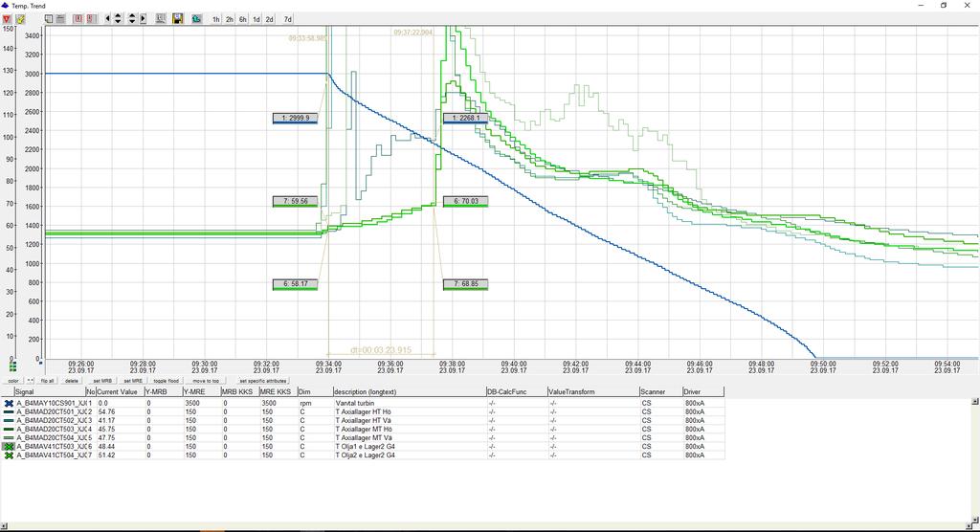Click the cursor value label '6: 70.03'
Image resolution: width=980 pixels, height=532 pixels.
coord(466,201)
